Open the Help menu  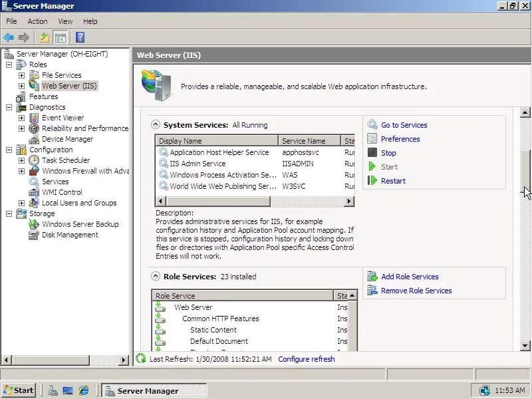(90, 21)
